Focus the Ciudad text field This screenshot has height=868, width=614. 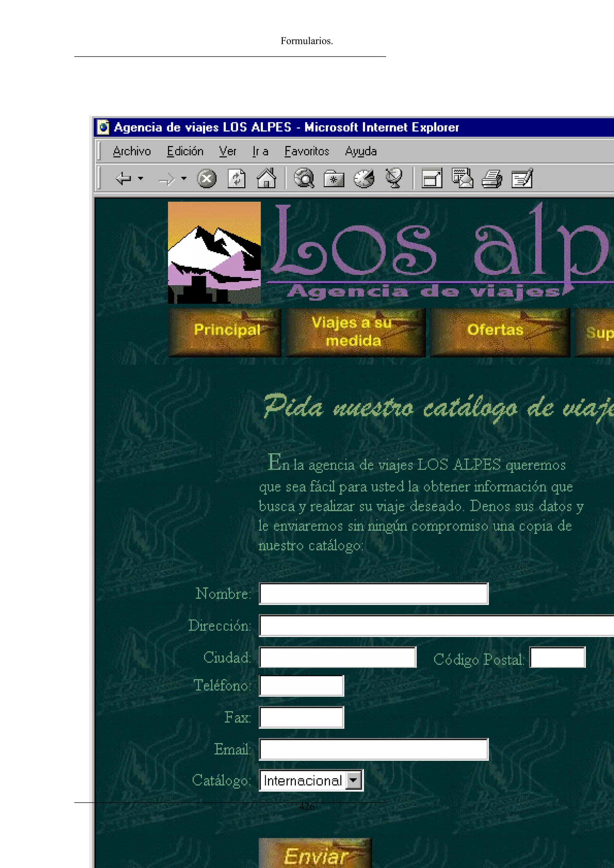coord(338,657)
